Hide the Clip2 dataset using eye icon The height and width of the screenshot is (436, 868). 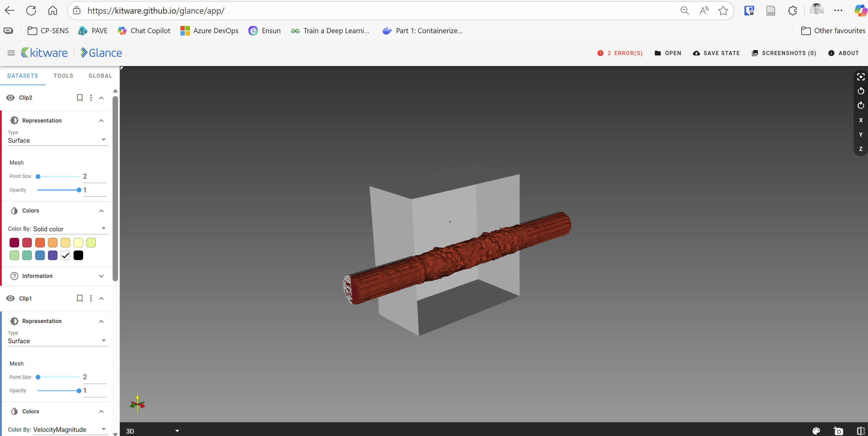tap(11, 98)
